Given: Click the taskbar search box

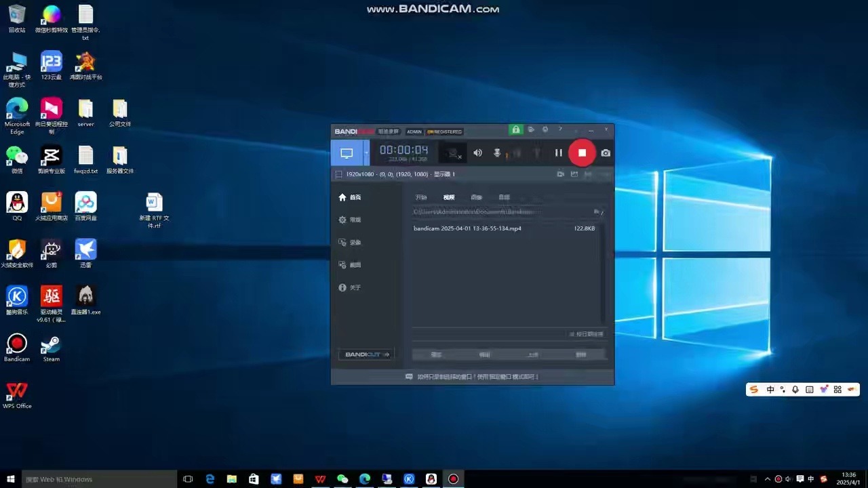Looking at the screenshot, I should point(100,479).
